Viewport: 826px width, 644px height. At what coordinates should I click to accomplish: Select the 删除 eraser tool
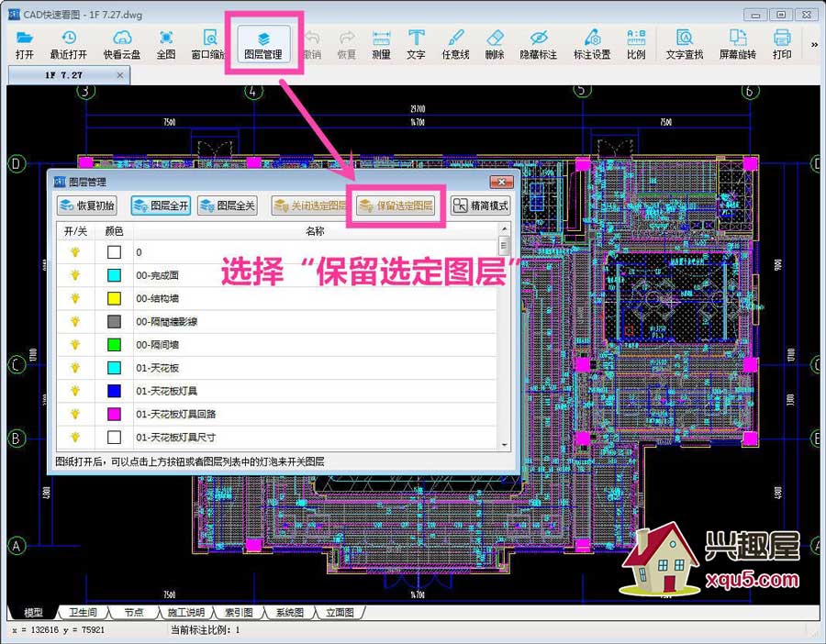tap(495, 44)
